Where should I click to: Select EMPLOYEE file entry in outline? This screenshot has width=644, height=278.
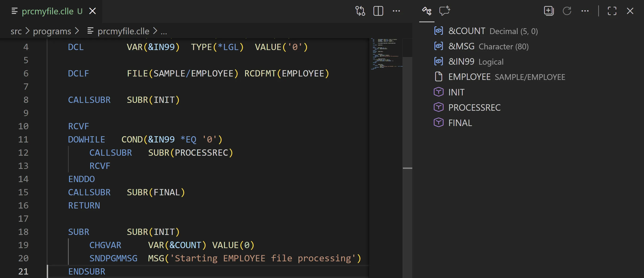pyautogui.click(x=469, y=77)
